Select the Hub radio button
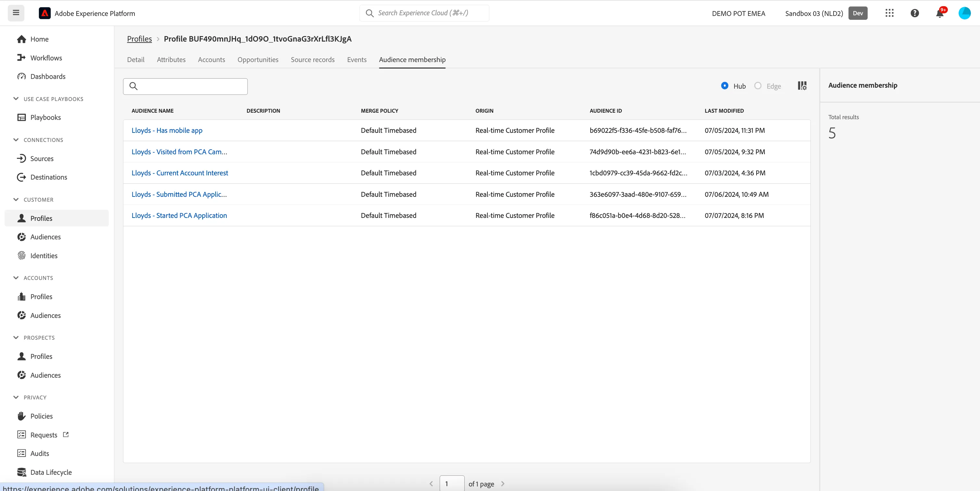This screenshot has height=491, width=980. [x=725, y=86]
